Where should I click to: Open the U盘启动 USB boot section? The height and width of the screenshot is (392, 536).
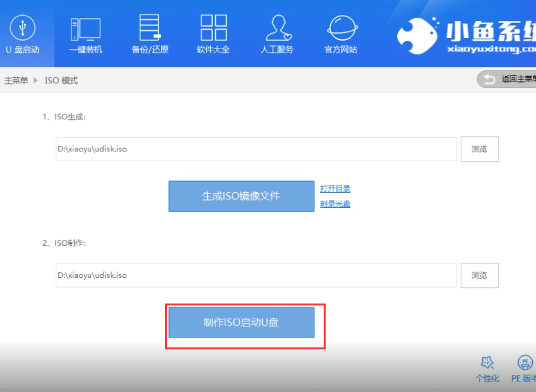[x=22, y=28]
